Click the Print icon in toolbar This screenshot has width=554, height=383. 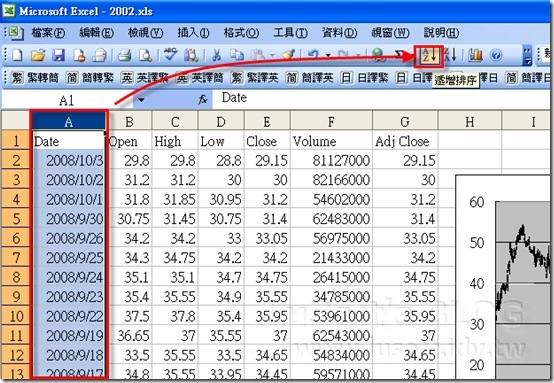(x=125, y=55)
